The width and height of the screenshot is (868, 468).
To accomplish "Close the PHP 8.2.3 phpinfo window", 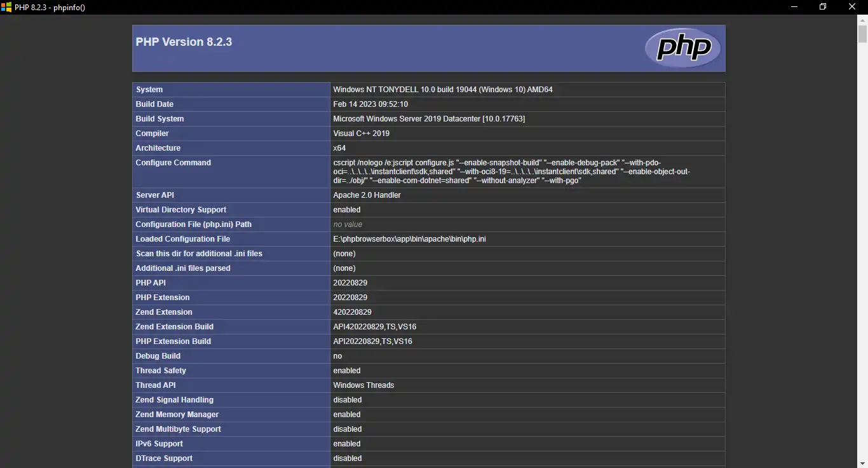I will (853, 7).
